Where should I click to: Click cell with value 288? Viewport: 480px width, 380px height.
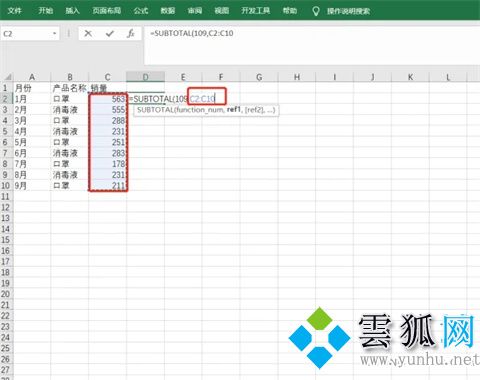(x=107, y=120)
